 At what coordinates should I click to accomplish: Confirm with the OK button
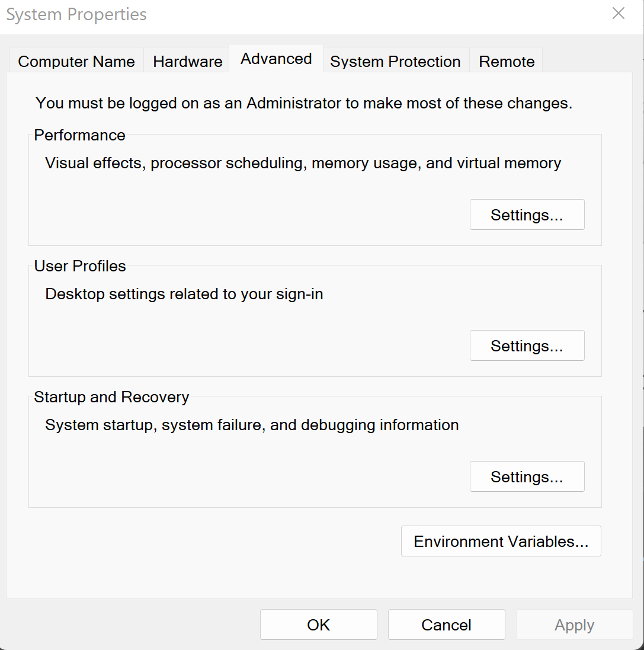pos(319,625)
